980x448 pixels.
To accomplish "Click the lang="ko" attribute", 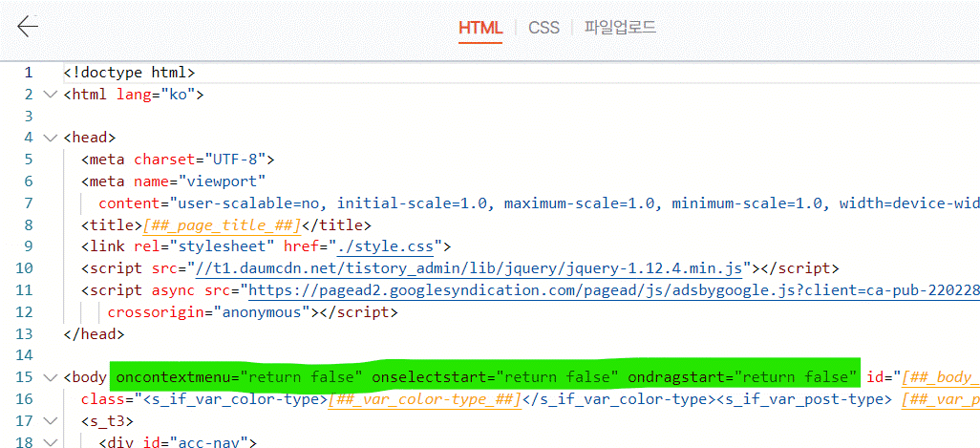I will tap(157, 95).
